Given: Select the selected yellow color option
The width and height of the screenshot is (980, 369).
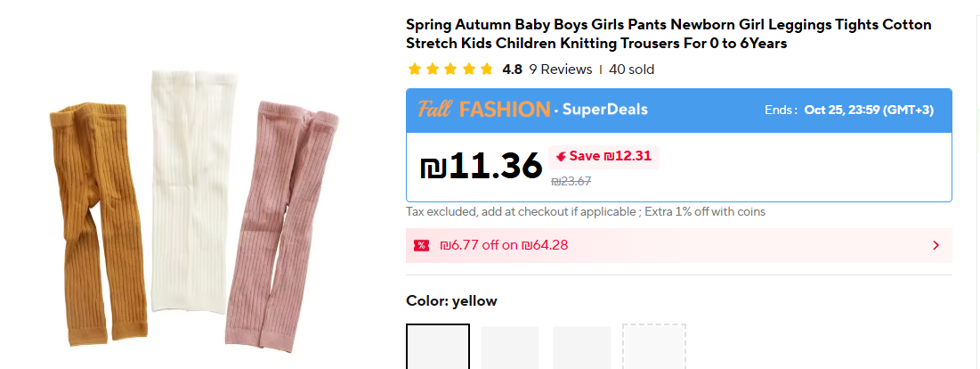Looking at the screenshot, I should tap(438, 348).
